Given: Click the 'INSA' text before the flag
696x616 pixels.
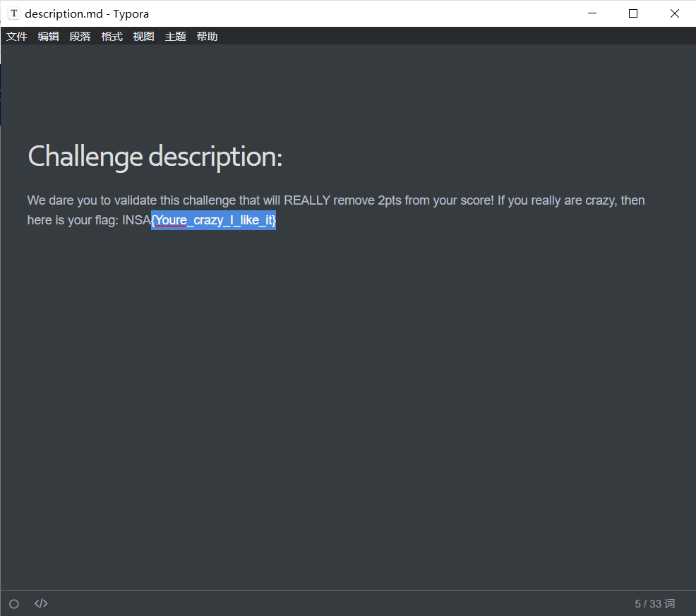Looking at the screenshot, I should (x=136, y=221).
